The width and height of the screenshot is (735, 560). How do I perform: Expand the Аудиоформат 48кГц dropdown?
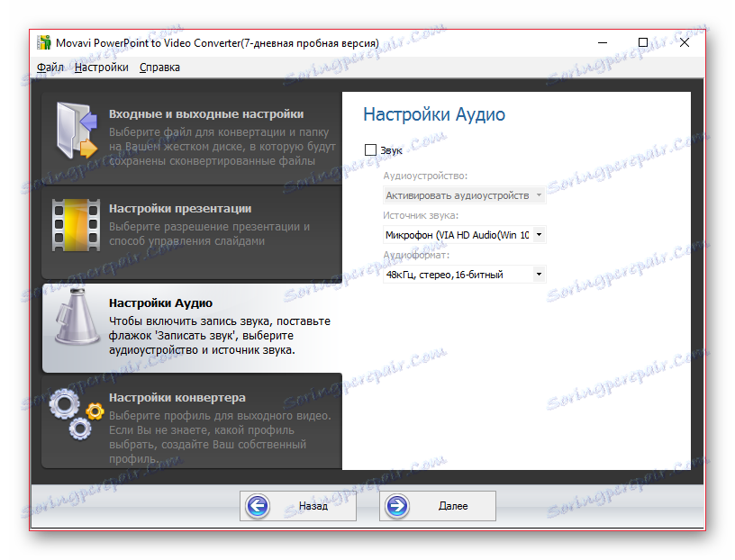coord(464,275)
